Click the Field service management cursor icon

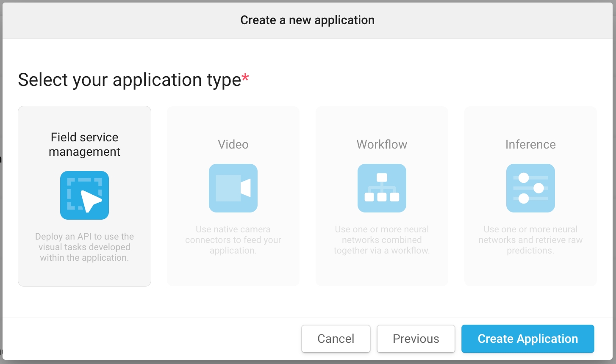click(84, 195)
